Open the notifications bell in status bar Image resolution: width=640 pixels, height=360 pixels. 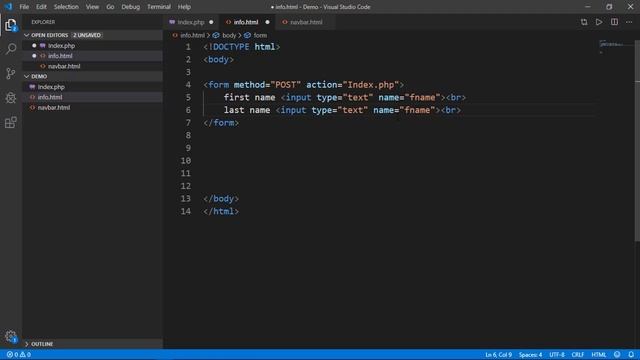click(631, 355)
